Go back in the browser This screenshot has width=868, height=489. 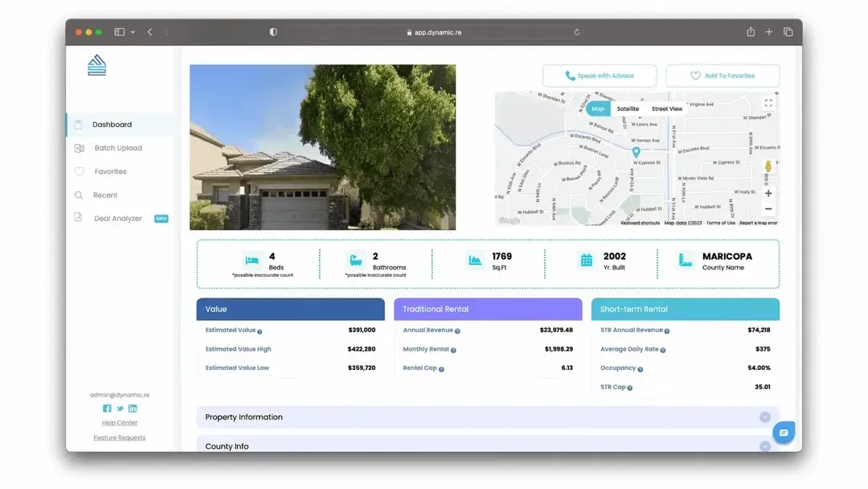pyautogui.click(x=150, y=32)
